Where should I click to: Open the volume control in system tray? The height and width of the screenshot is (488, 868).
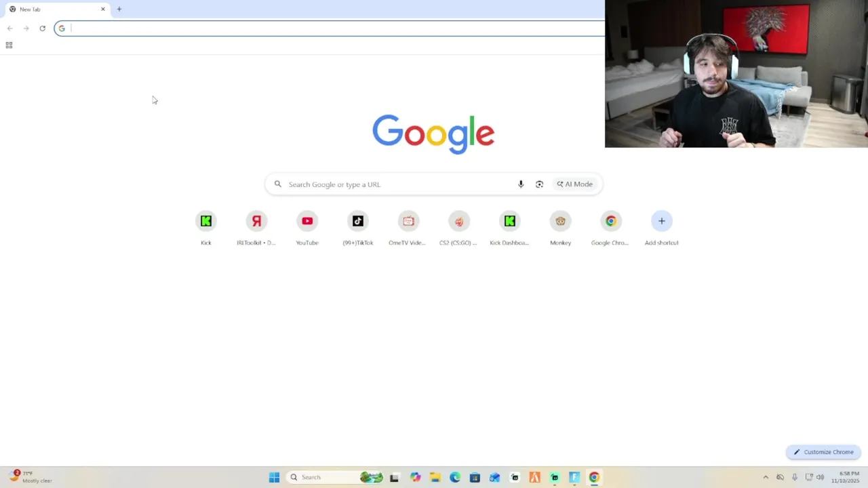(x=821, y=477)
